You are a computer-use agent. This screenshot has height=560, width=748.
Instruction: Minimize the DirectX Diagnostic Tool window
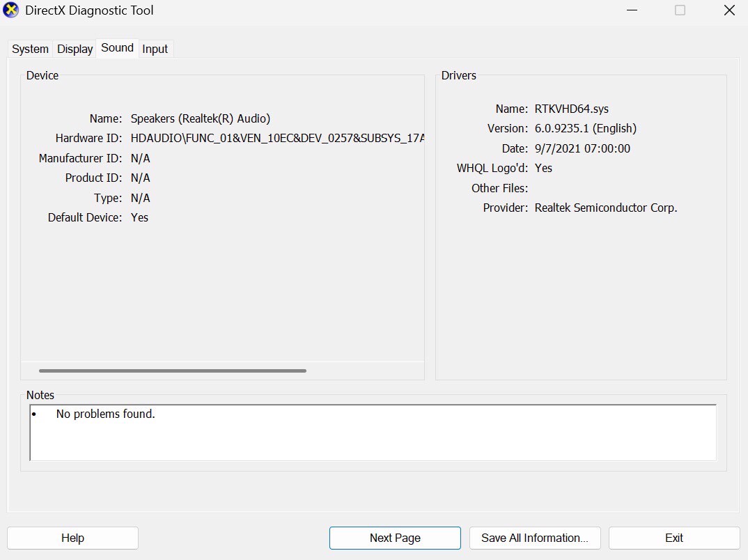click(x=632, y=10)
